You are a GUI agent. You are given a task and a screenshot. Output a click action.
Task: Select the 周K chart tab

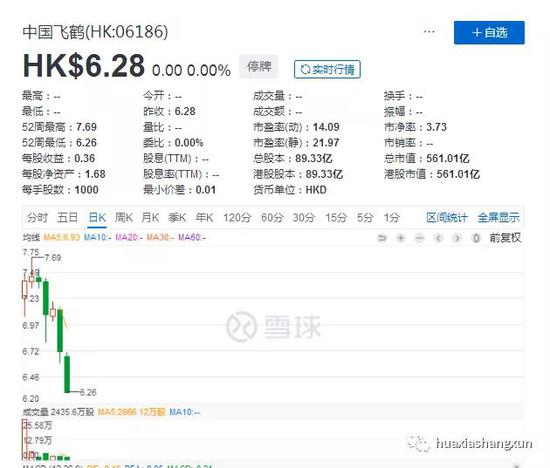click(123, 218)
